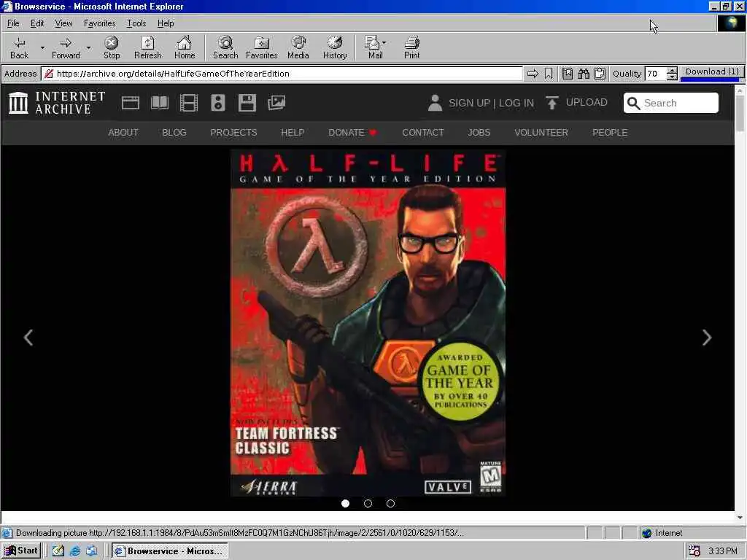This screenshot has height=560, width=747.
Task: Open the Search pane from the toolbar
Action: point(225,47)
